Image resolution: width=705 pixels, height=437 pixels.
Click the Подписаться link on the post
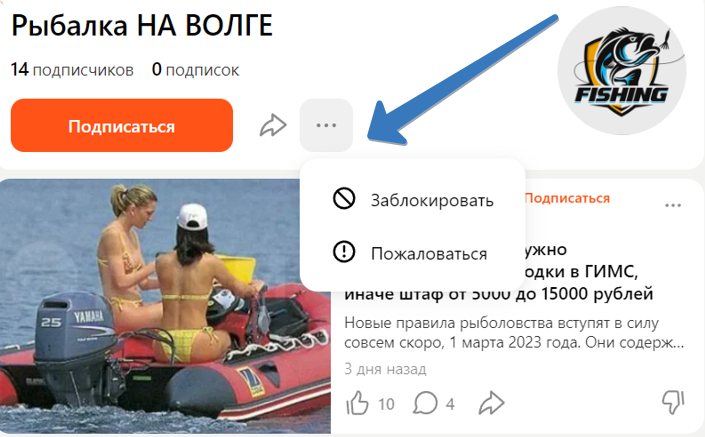point(567,198)
